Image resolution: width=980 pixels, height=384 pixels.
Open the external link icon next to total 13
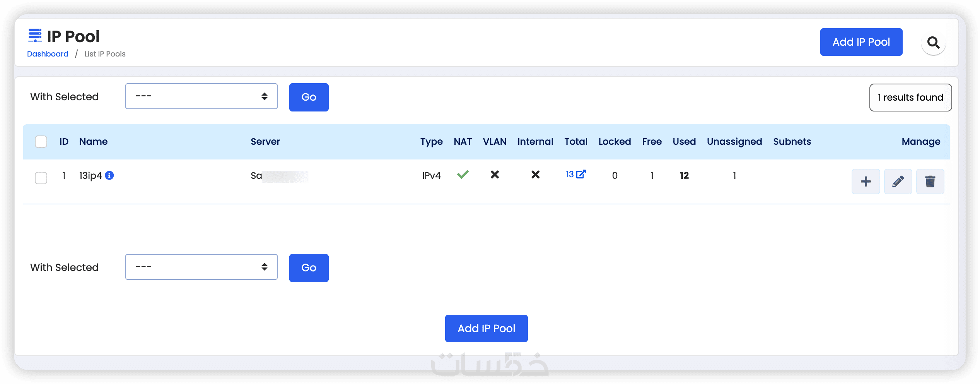(x=581, y=174)
